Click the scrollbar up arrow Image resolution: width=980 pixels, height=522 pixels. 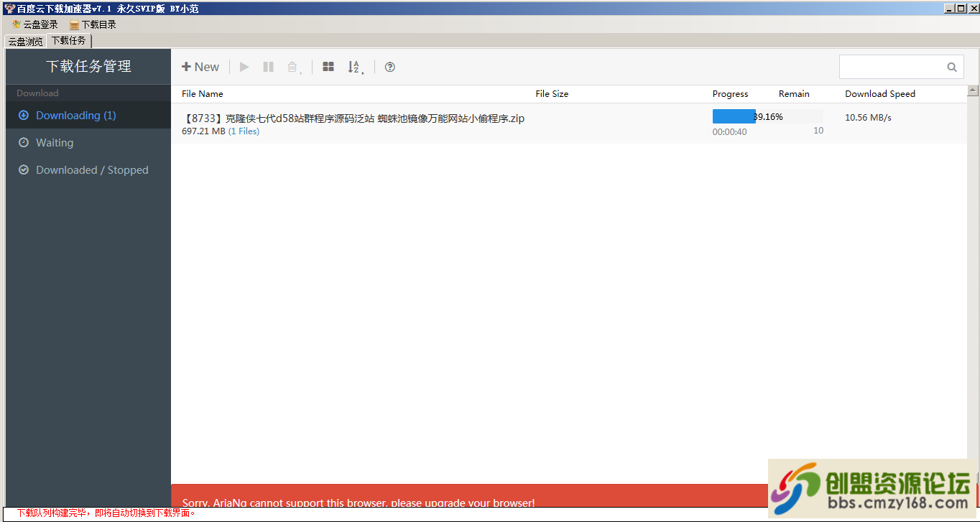click(973, 90)
